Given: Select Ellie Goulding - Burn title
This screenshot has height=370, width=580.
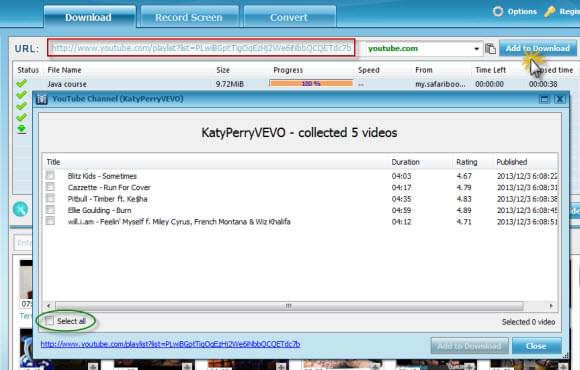Looking at the screenshot, I should pyautogui.click(x=99, y=211).
